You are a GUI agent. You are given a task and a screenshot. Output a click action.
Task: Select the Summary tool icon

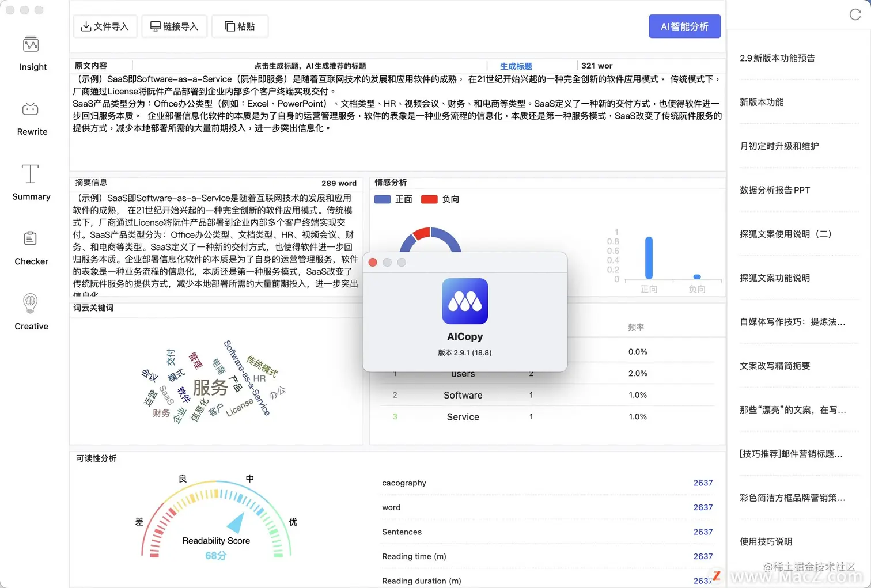[x=31, y=173]
